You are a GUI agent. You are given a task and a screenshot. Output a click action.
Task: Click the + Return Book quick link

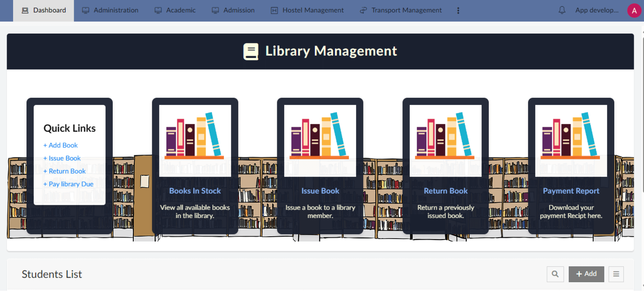(64, 171)
